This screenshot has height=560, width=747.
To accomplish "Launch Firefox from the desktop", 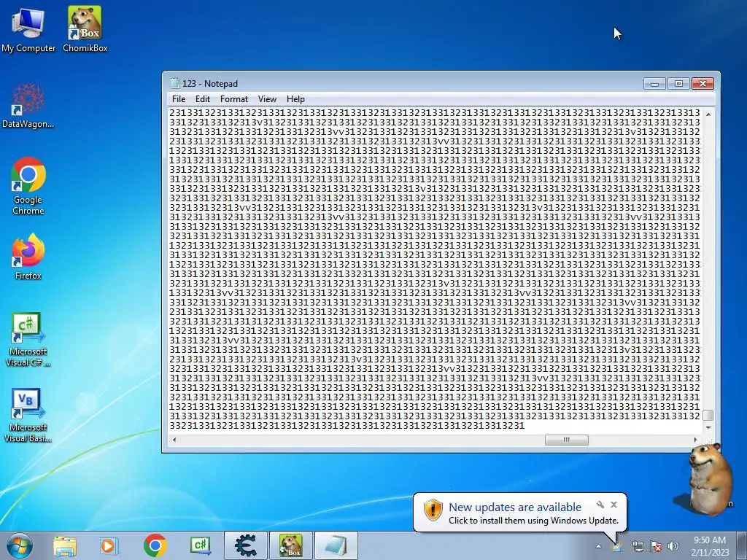I will [28, 256].
